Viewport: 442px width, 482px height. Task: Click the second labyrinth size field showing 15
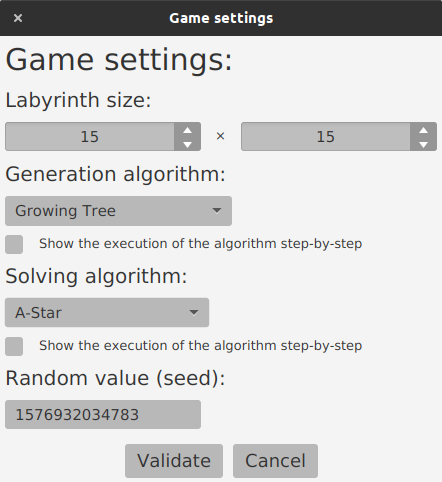(326, 137)
